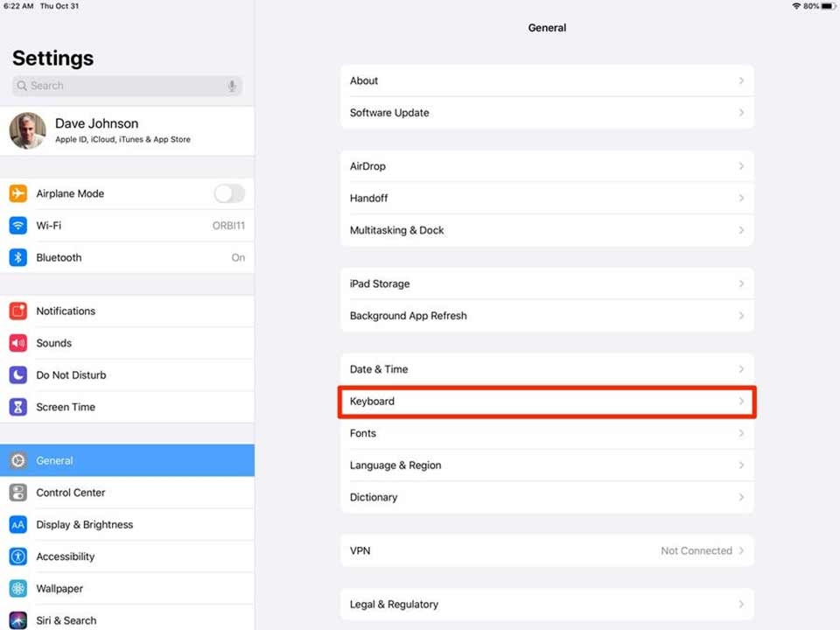
Task: Open Dictionary settings
Action: pyautogui.click(x=547, y=497)
